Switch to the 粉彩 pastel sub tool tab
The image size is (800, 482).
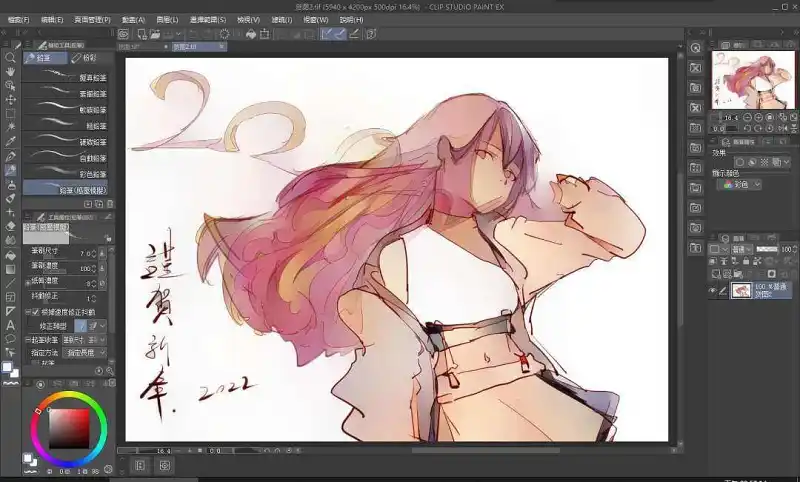click(91, 58)
